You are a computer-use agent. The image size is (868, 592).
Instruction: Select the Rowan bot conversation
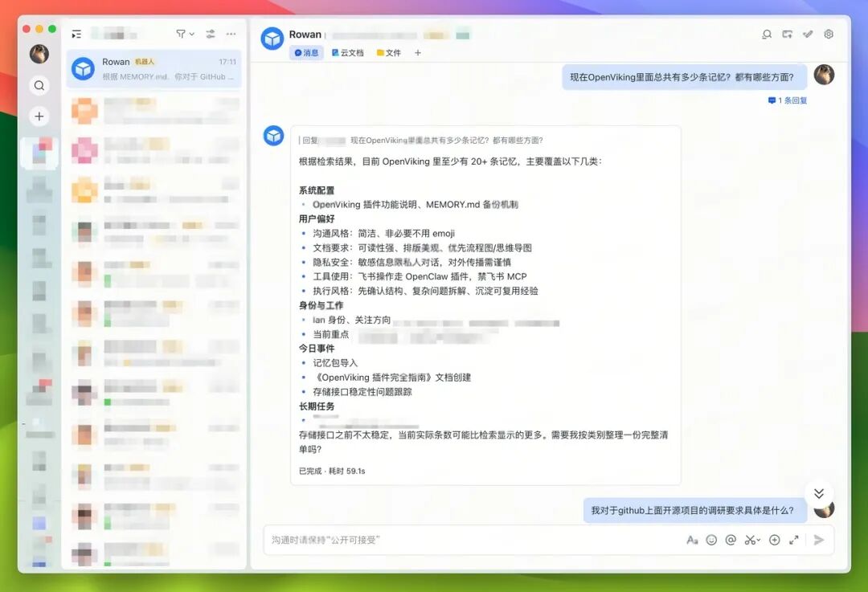coord(154,69)
